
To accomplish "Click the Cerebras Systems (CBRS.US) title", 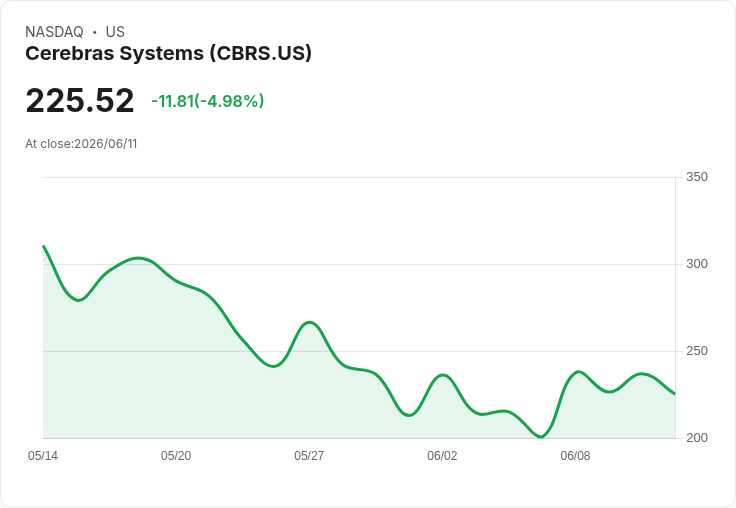I will (x=168, y=53).
